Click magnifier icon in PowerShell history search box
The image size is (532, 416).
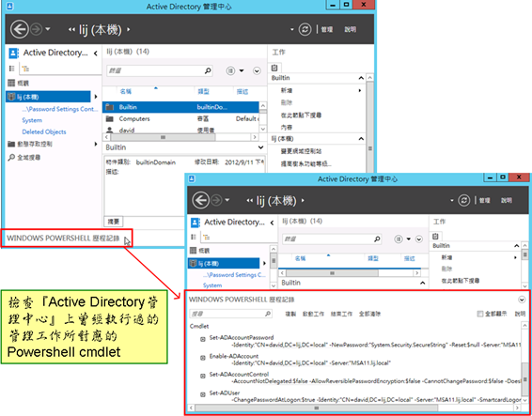pos(268,314)
